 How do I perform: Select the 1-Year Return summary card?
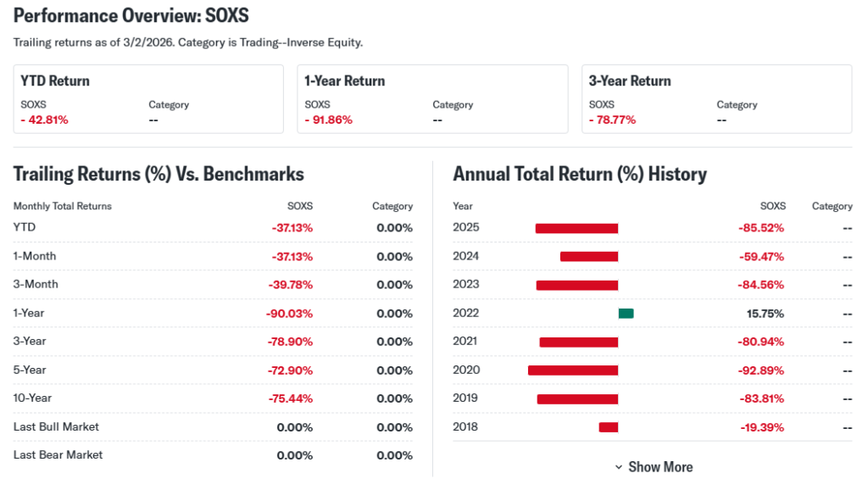432,98
